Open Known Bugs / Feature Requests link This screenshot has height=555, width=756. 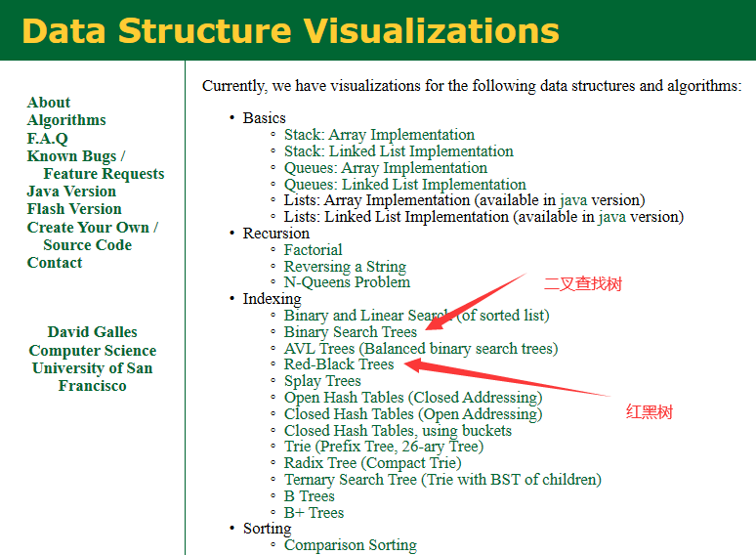[96, 165]
